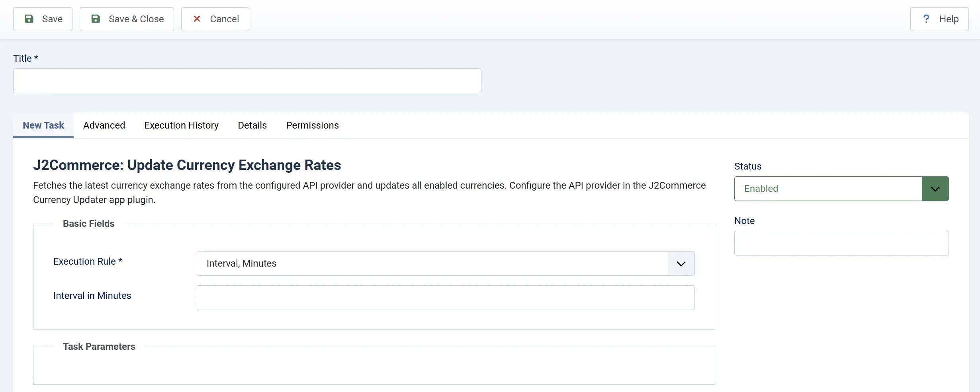Go to the Details tab
980x392 pixels.
coord(252,125)
